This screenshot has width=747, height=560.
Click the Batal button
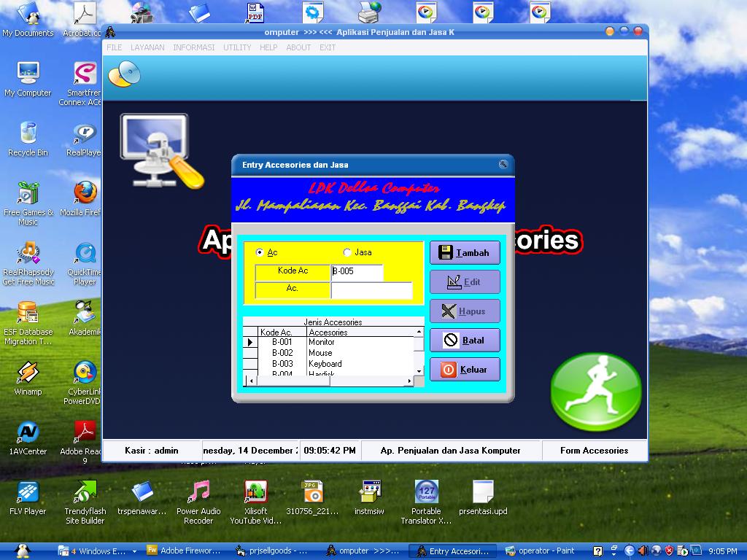tap(465, 340)
